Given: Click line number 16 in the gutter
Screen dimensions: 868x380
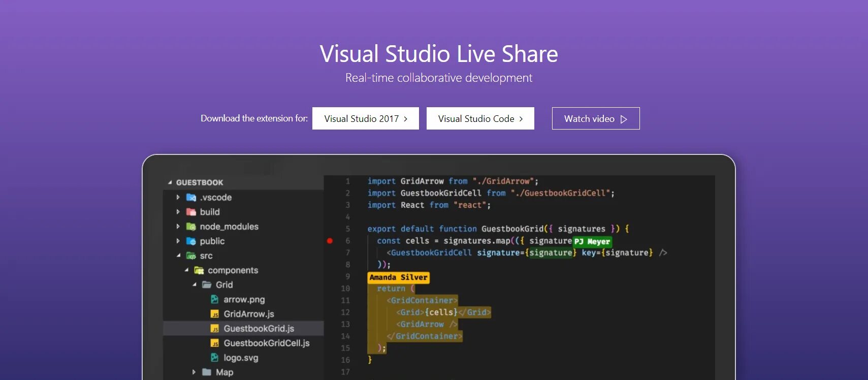Looking at the screenshot, I should click(x=345, y=360).
